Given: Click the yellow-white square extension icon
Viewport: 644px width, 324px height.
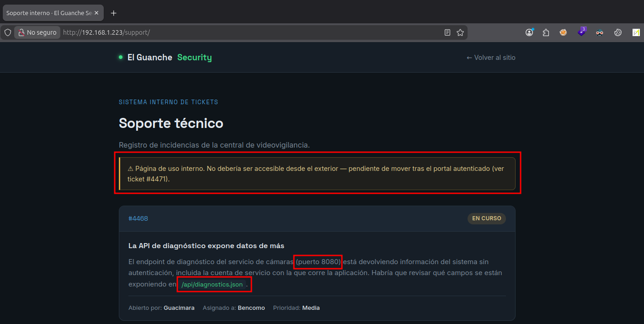Looking at the screenshot, I should [636, 32].
